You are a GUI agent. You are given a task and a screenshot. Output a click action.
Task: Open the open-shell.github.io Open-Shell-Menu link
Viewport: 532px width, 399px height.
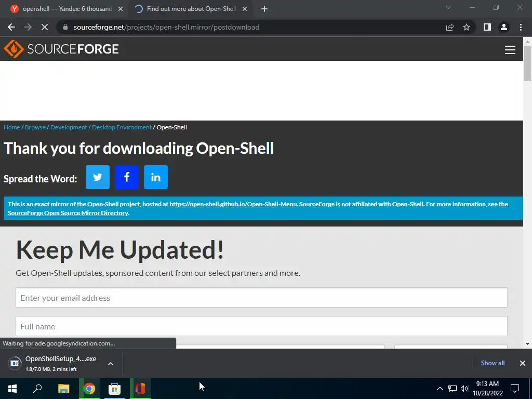(233, 204)
